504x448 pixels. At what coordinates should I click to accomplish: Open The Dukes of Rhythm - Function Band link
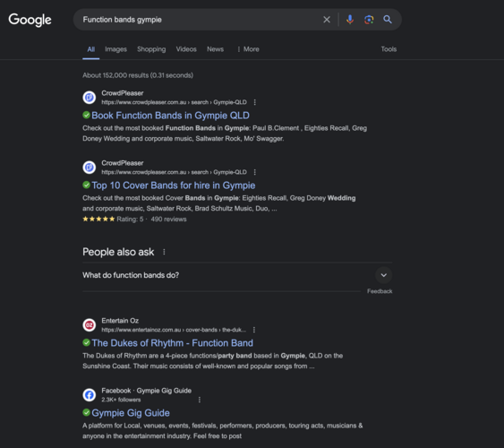click(172, 343)
